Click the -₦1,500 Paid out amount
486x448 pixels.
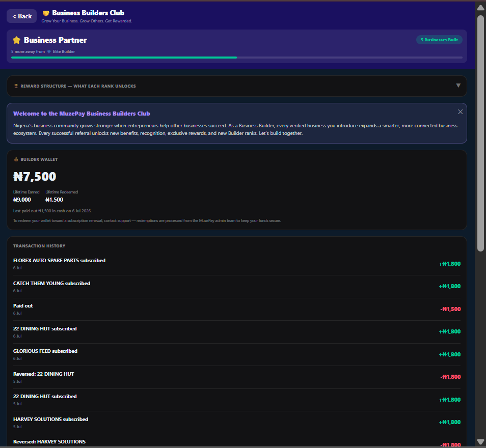[x=450, y=309]
